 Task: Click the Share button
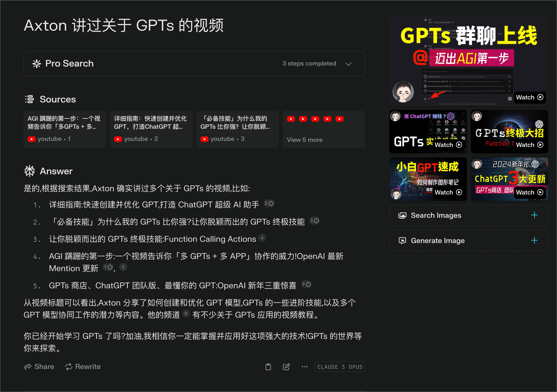click(39, 366)
